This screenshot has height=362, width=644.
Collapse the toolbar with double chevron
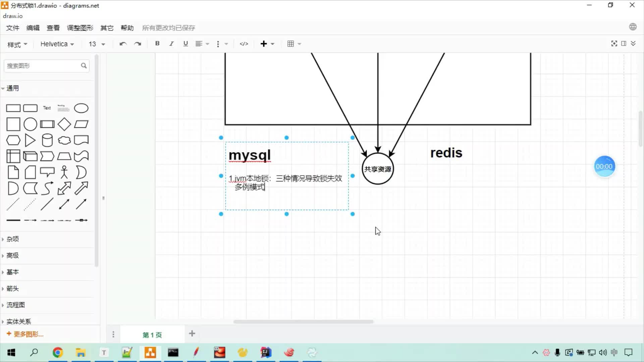(633, 44)
